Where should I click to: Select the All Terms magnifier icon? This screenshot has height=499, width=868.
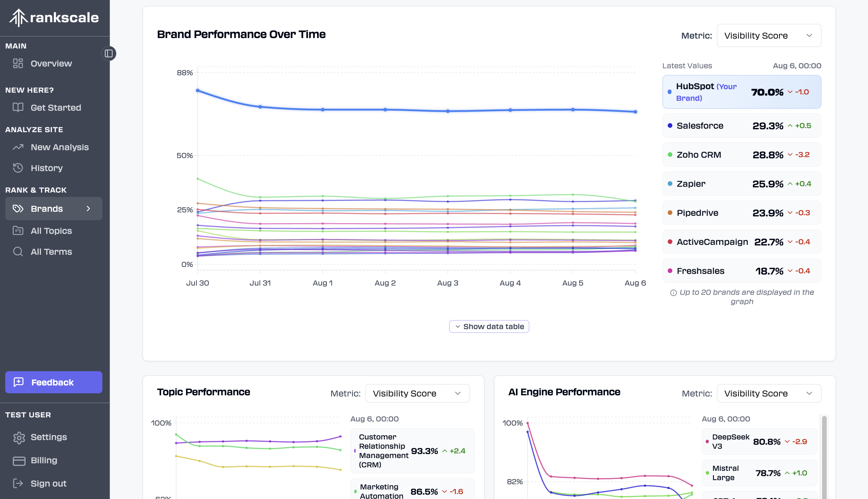pyautogui.click(x=18, y=252)
